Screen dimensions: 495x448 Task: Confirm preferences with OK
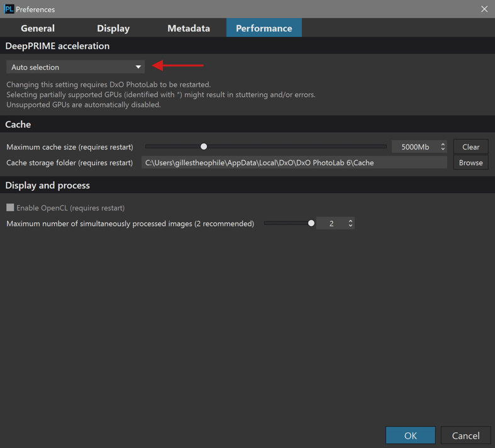coord(410,435)
